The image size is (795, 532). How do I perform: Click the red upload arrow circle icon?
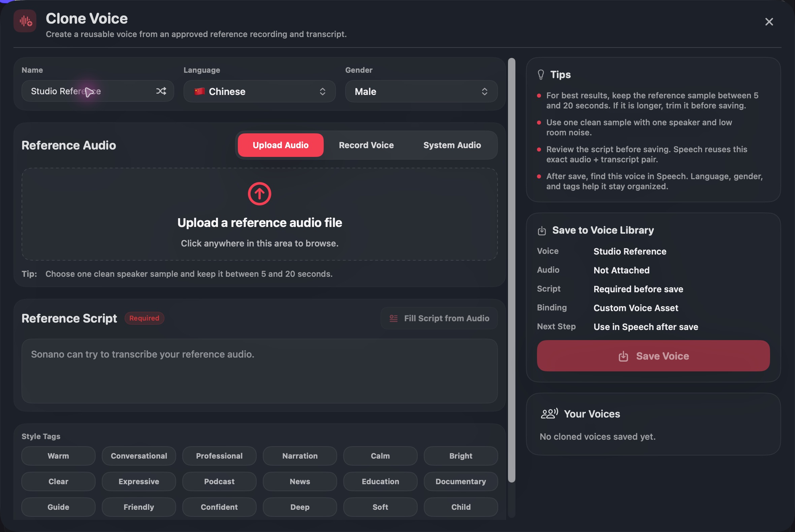pos(259,194)
